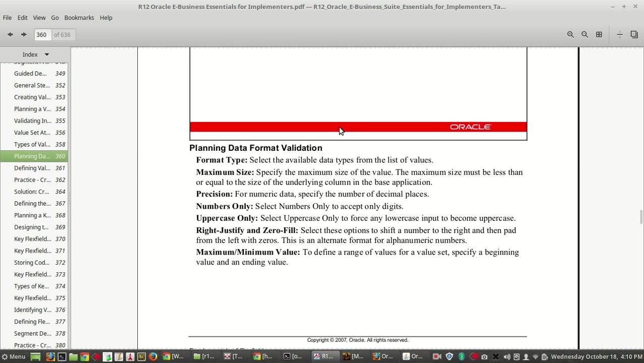Click the zoom out magnifier icon
This screenshot has width=644, height=363.
tap(584, 35)
